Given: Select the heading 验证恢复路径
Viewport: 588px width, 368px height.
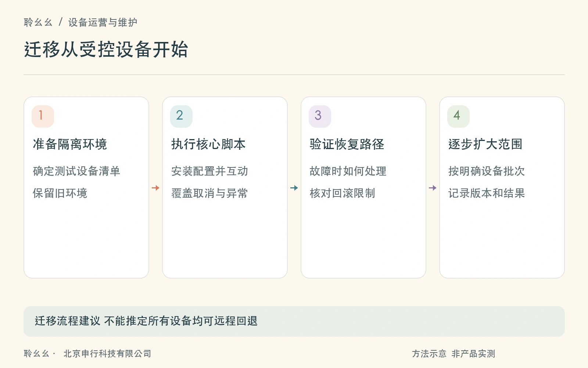Looking at the screenshot, I should (x=347, y=144).
